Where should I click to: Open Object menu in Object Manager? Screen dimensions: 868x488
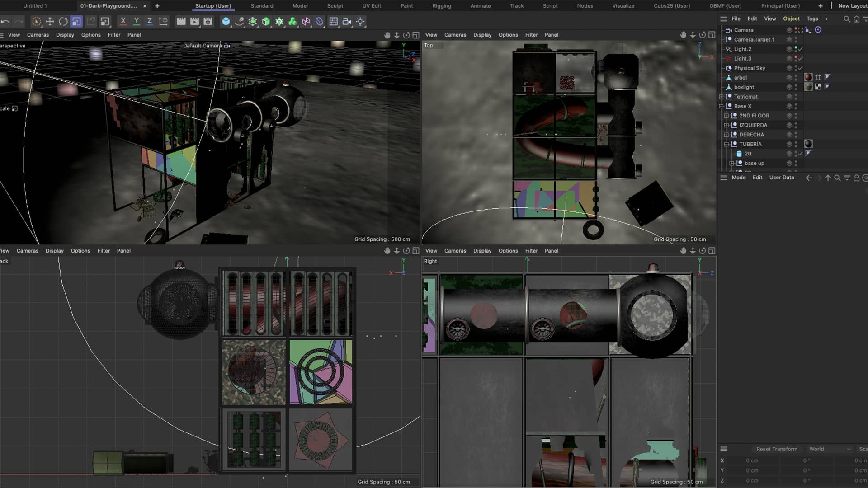pyautogui.click(x=791, y=19)
